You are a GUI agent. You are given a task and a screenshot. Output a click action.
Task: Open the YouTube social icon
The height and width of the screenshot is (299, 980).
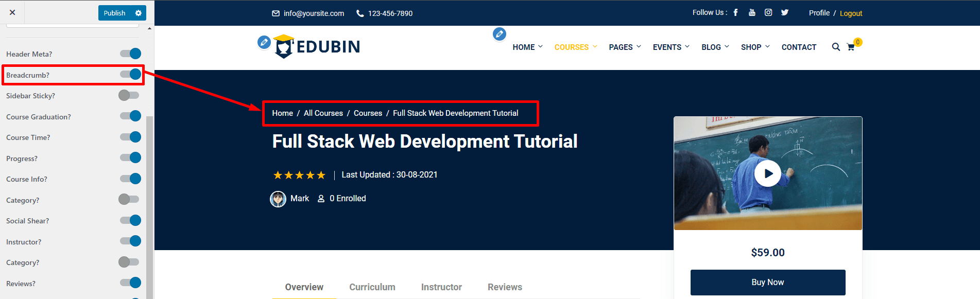point(752,13)
